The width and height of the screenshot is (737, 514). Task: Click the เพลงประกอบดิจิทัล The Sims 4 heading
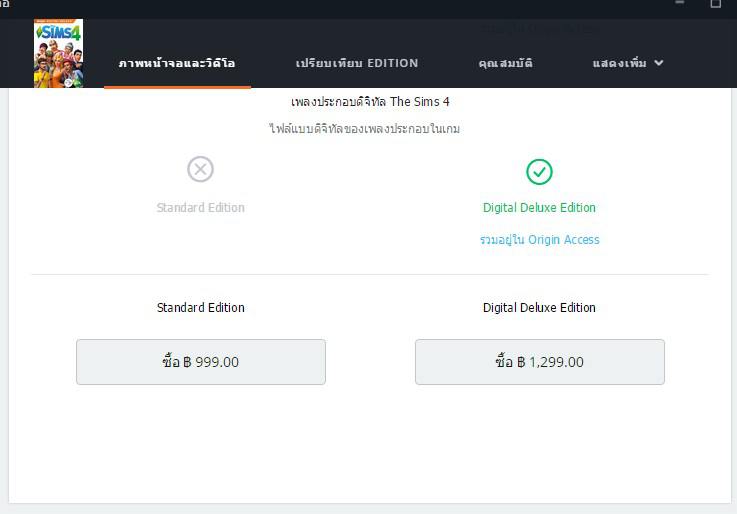coord(370,101)
